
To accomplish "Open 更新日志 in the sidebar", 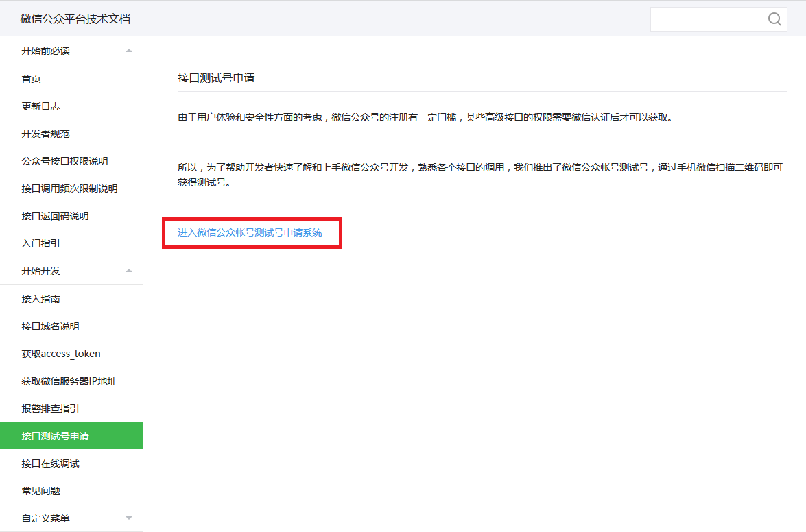I will (71, 106).
